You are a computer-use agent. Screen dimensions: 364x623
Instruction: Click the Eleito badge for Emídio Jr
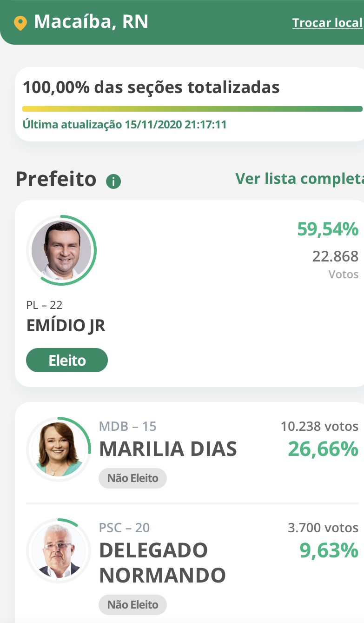click(67, 360)
